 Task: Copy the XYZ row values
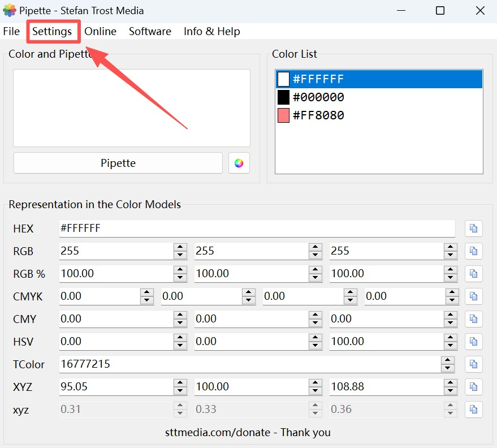pos(474,387)
